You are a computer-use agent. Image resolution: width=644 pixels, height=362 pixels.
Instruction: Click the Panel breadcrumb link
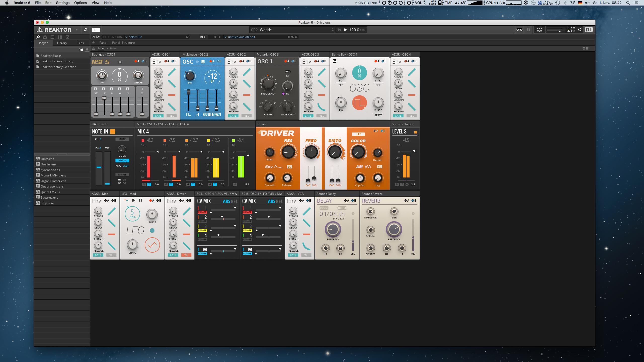click(x=101, y=49)
